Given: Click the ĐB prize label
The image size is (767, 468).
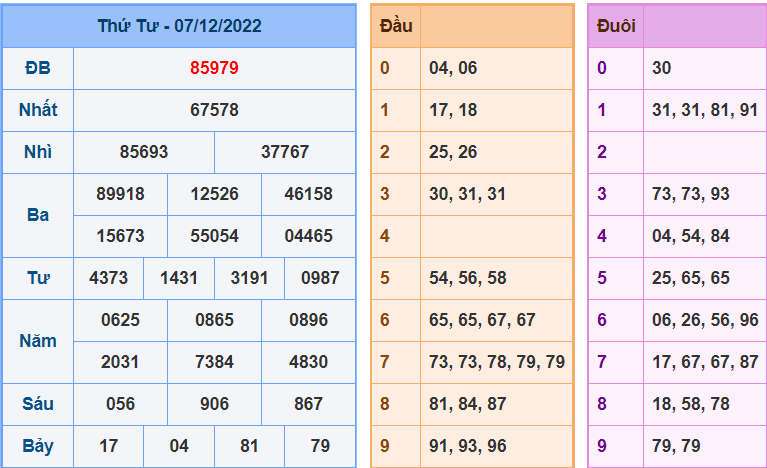Looking at the screenshot, I should click(x=38, y=68).
